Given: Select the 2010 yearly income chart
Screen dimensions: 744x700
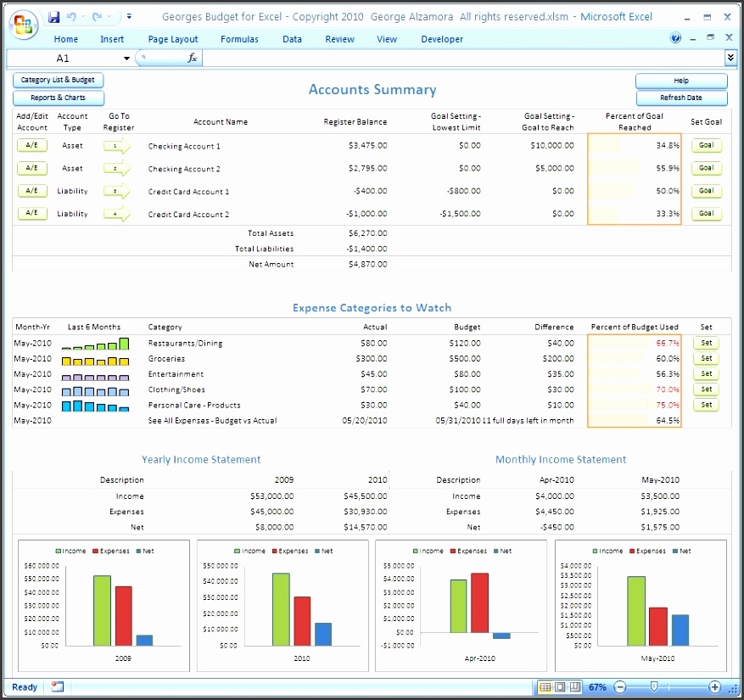Looking at the screenshot, I should click(282, 606).
